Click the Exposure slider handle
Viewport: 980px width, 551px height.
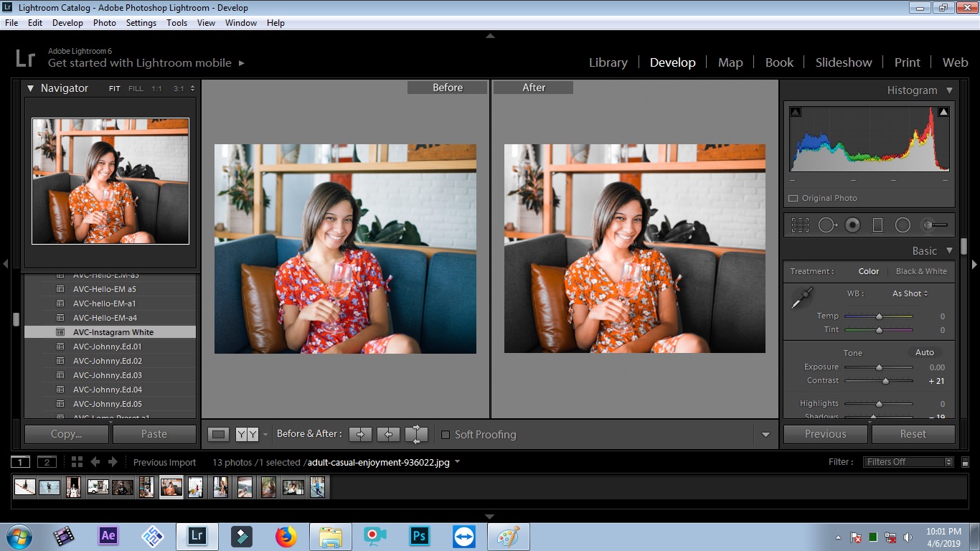(879, 367)
